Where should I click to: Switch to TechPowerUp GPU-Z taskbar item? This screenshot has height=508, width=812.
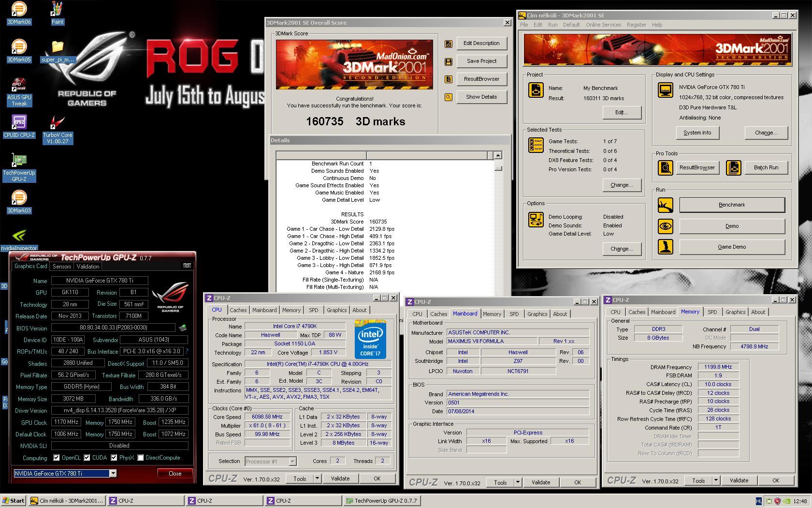(x=382, y=501)
